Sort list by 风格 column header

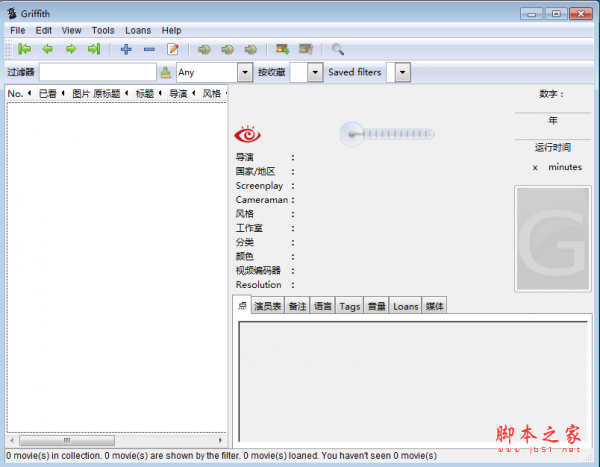214,93
